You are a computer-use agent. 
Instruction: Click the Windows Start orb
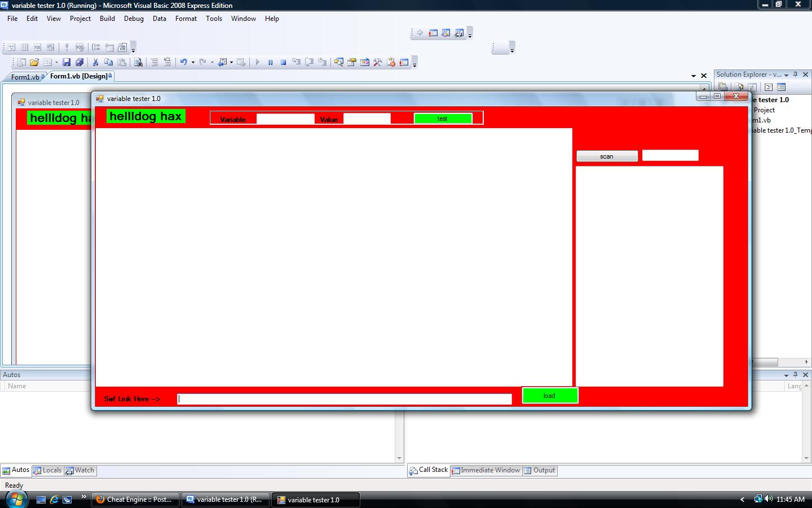pos(16,499)
